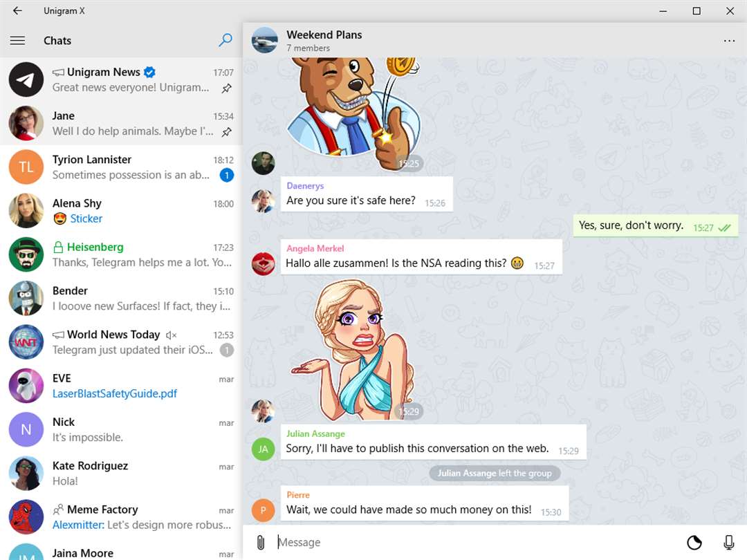The width and height of the screenshot is (747, 560).
Task: Click the Julian Assange sender name
Action: click(x=315, y=433)
